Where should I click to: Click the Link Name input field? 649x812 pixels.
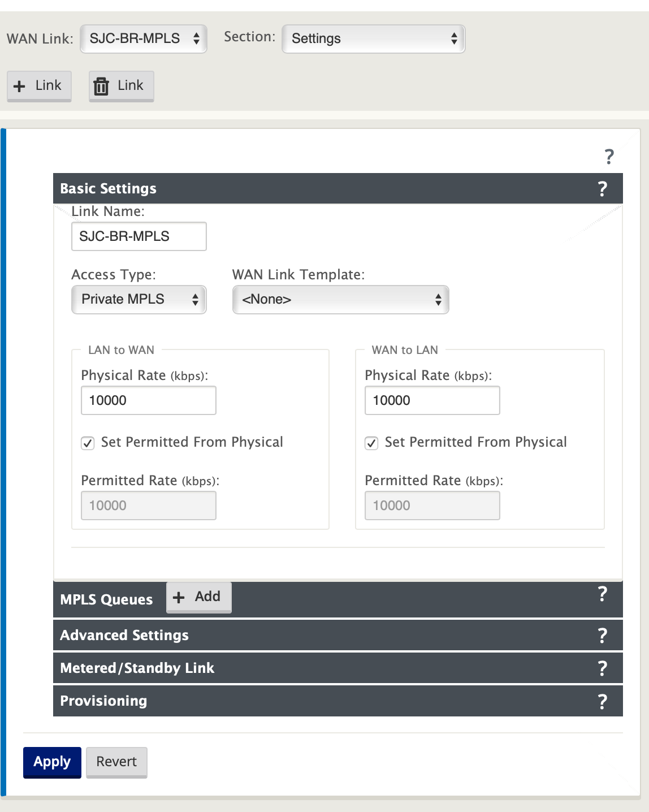pos(139,236)
